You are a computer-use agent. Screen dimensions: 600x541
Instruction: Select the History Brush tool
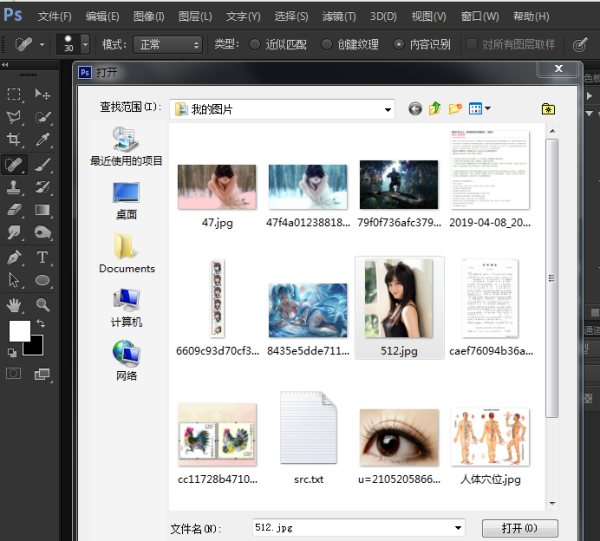click(42, 187)
